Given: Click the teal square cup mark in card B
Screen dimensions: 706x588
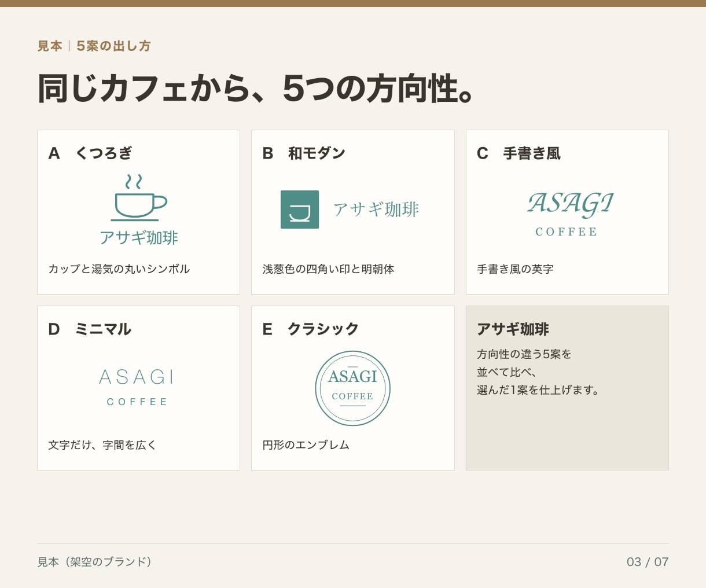Looking at the screenshot, I should pyautogui.click(x=300, y=210).
